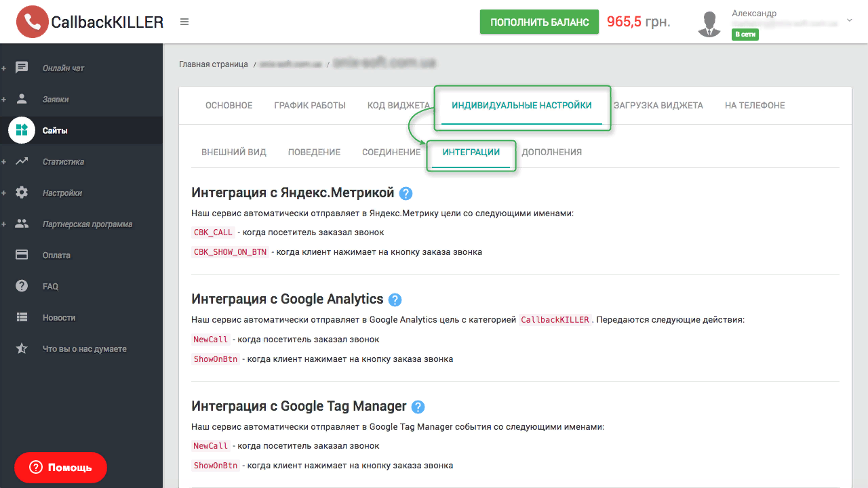The image size is (868, 488).
Task: Click the 965,5 грн. balance amount
Action: tap(638, 22)
